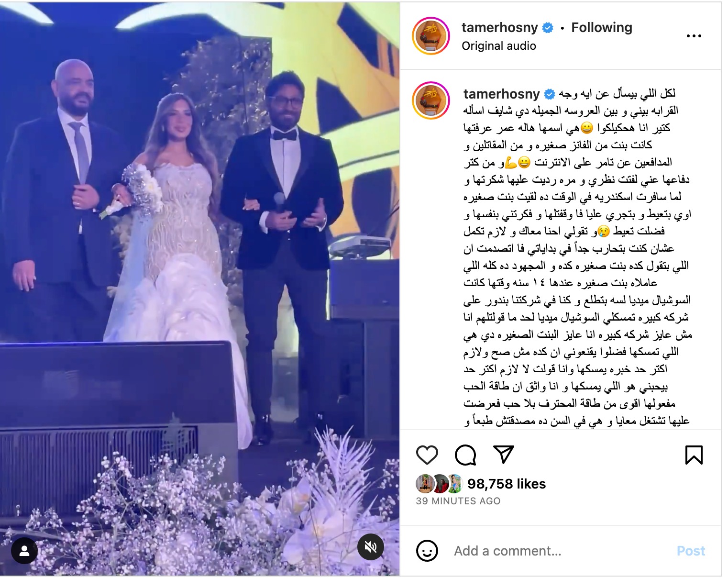This screenshot has width=728, height=578.
Task: Show tagged people using person icon
Action: [24, 551]
